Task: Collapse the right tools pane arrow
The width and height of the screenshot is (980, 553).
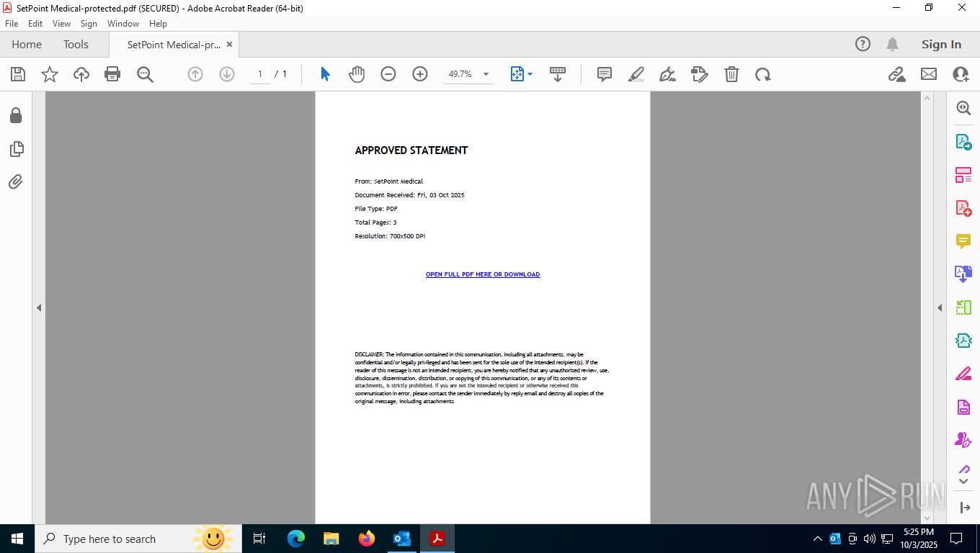Action: 940,307
